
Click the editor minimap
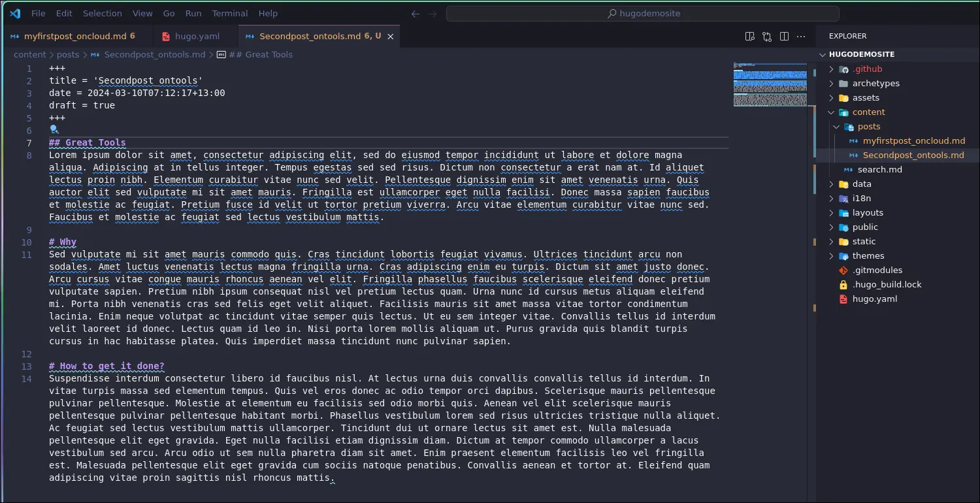770,84
